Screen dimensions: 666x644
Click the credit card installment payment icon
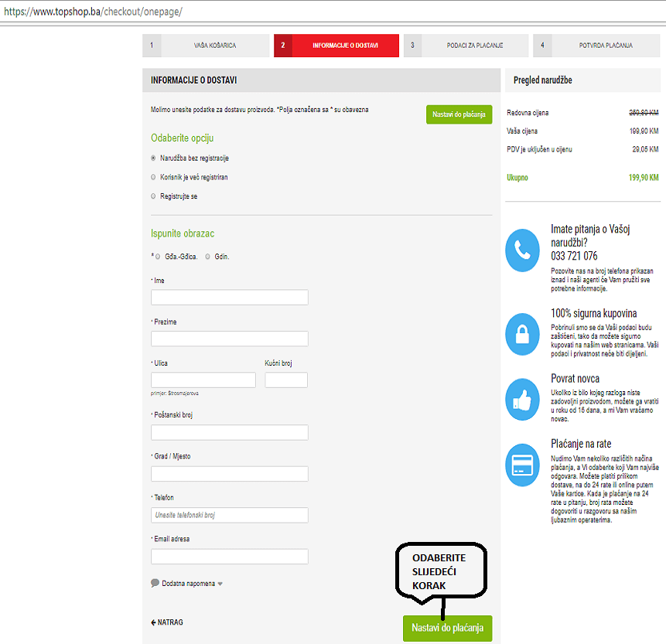click(522, 465)
